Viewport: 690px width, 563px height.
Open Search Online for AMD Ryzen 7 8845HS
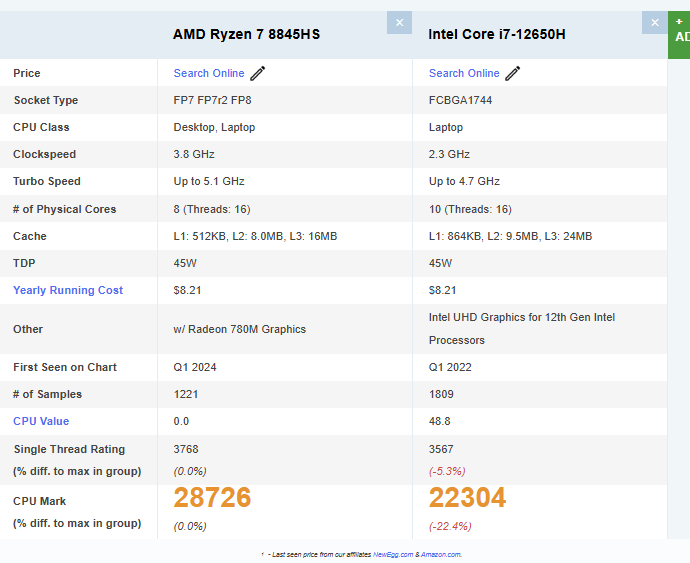pos(208,73)
